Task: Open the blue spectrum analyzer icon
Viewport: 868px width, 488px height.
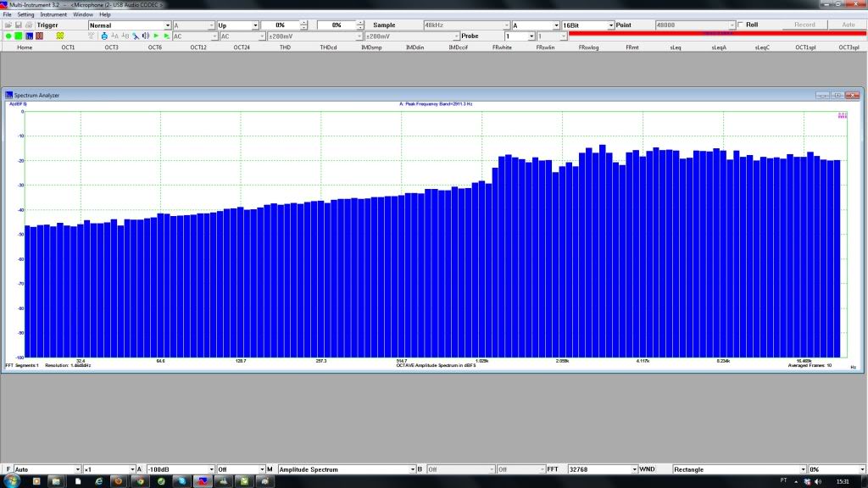Action: point(29,36)
